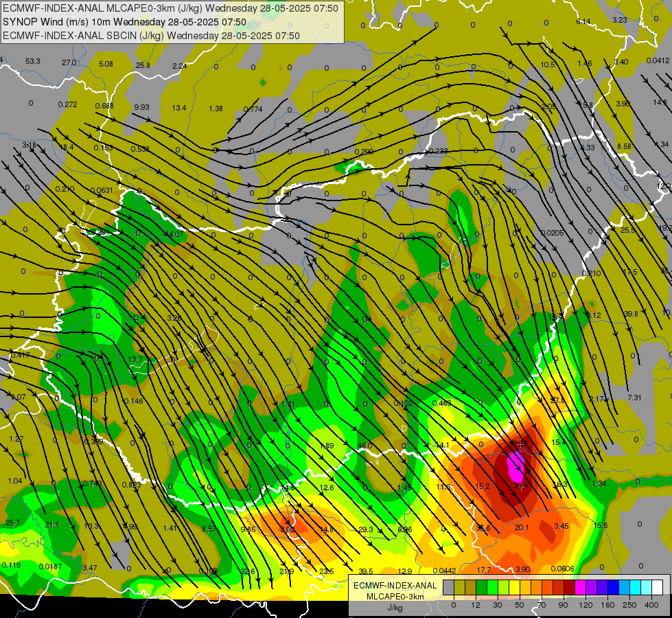Image resolution: width=672 pixels, height=618 pixels.
Task: Click the map value 0.0442
Action: [x=444, y=571]
